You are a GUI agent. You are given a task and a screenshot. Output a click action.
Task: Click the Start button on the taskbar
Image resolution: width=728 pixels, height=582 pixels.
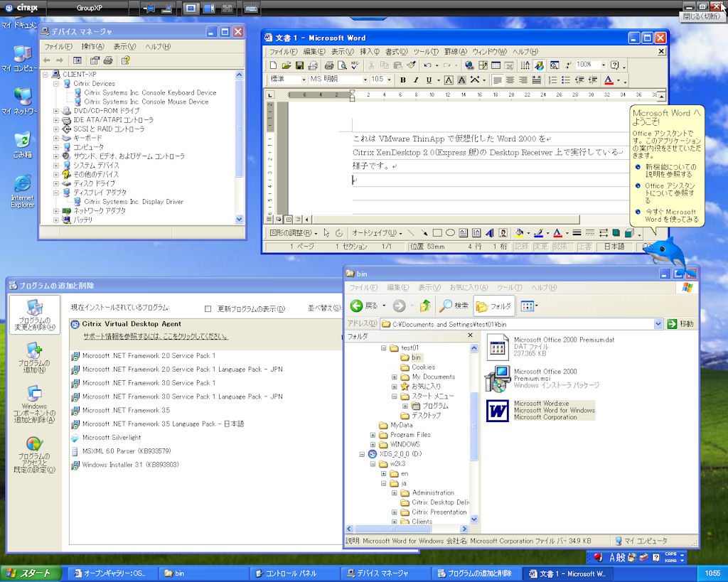click(31, 573)
